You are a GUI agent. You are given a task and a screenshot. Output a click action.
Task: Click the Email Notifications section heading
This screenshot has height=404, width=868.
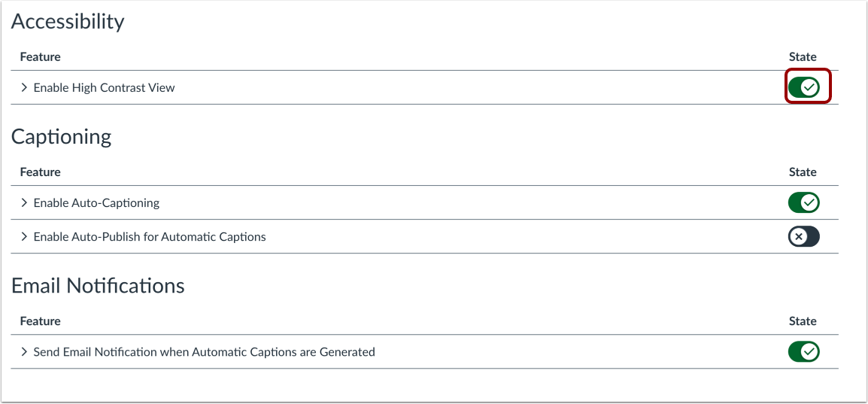click(98, 286)
